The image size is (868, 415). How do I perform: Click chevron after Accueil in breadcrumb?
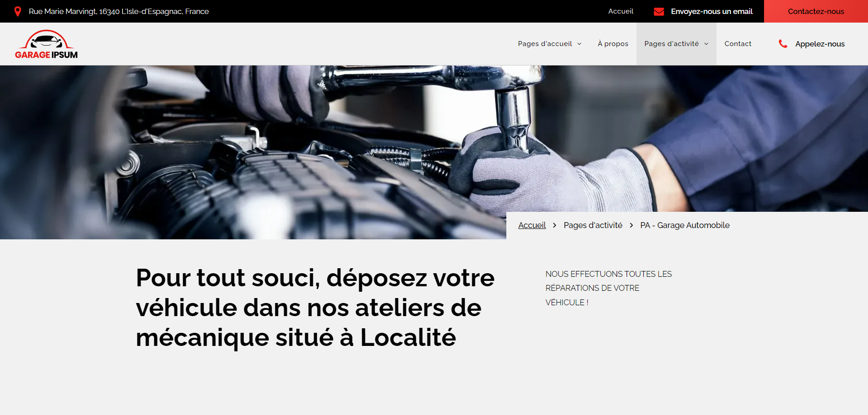(x=555, y=225)
